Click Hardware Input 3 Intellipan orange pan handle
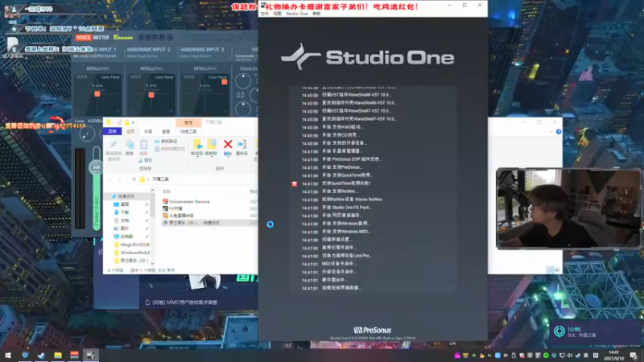 click(225, 82)
